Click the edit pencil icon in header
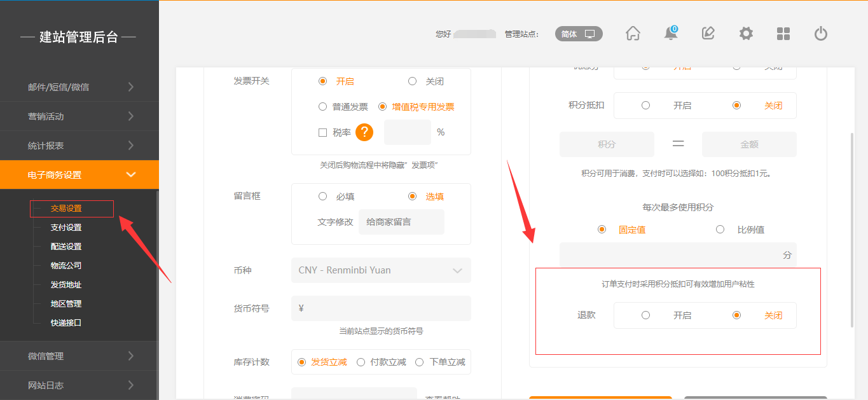The width and height of the screenshot is (868, 400). pos(708,34)
